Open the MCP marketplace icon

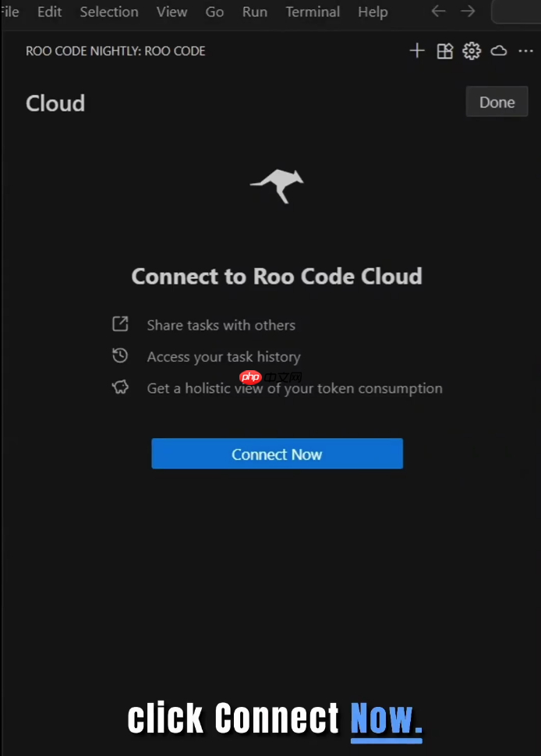pos(444,51)
